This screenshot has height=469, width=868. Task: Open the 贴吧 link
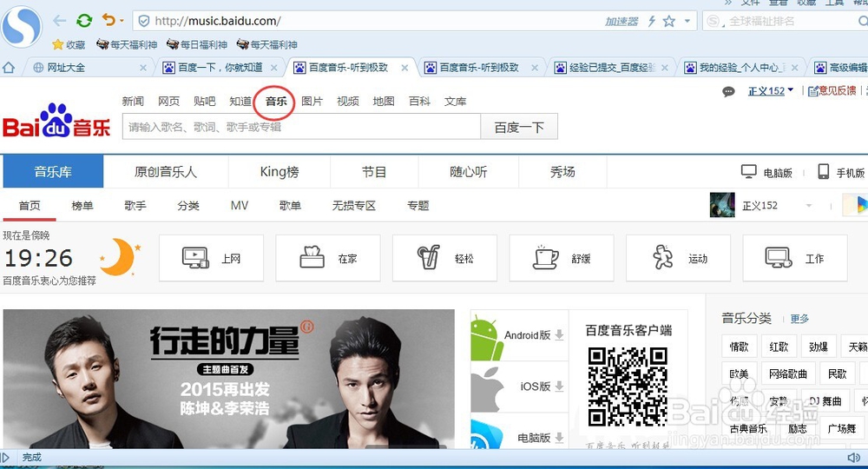tap(204, 102)
